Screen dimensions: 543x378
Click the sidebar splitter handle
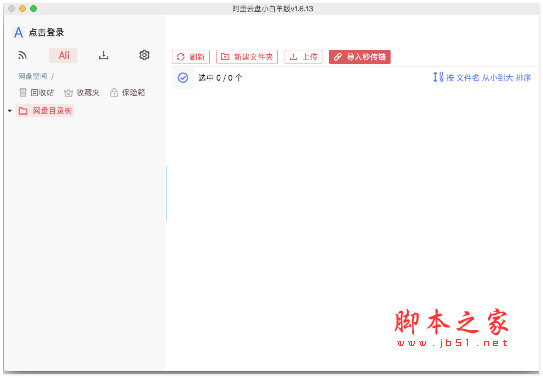[x=166, y=192]
